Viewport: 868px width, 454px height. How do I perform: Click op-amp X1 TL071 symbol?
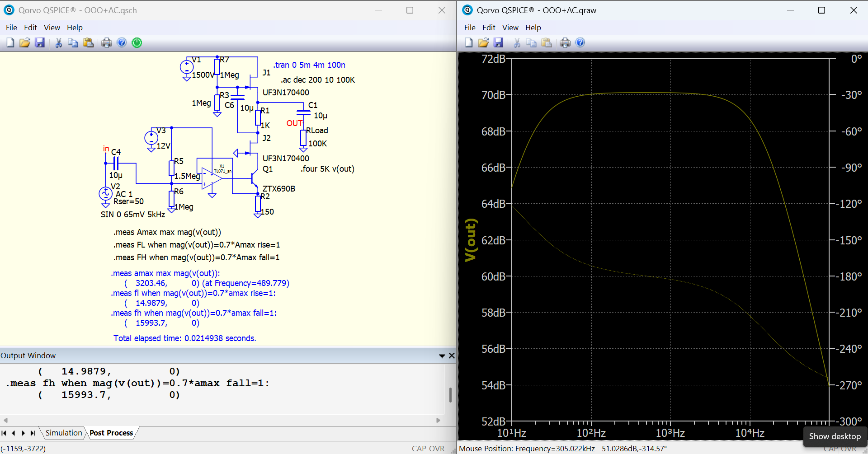tap(212, 178)
